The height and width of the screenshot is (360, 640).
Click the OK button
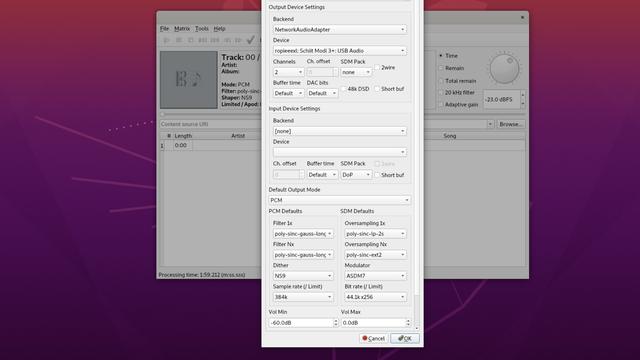(405, 338)
